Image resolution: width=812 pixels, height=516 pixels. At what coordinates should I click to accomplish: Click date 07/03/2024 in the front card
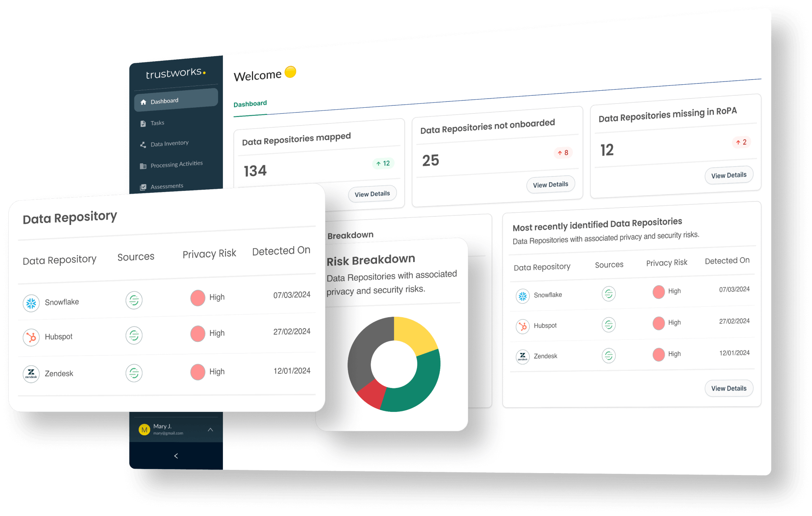point(292,295)
